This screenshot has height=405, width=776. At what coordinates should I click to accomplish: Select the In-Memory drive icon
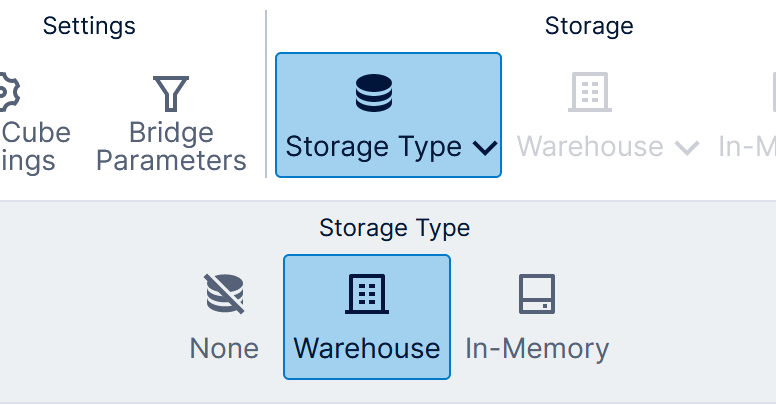click(x=537, y=295)
